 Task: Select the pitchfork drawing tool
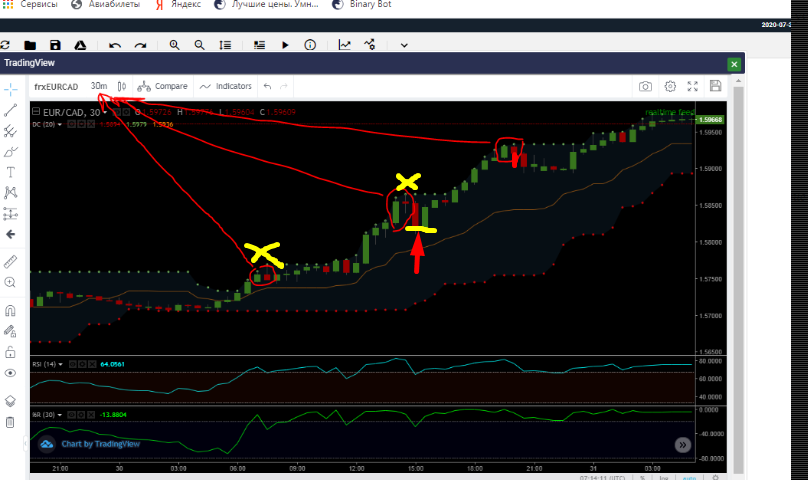point(10,131)
